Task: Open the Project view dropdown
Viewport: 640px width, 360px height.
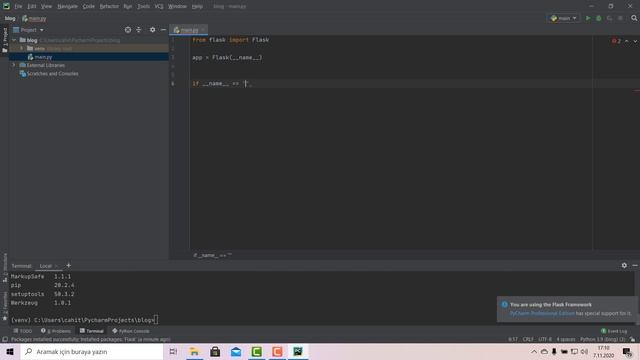Action: [x=28, y=30]
